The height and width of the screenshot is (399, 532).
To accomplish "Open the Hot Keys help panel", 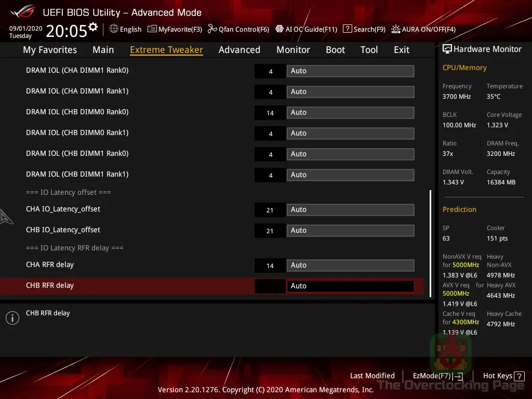I will pyautogui.click(x=502, y=376).
